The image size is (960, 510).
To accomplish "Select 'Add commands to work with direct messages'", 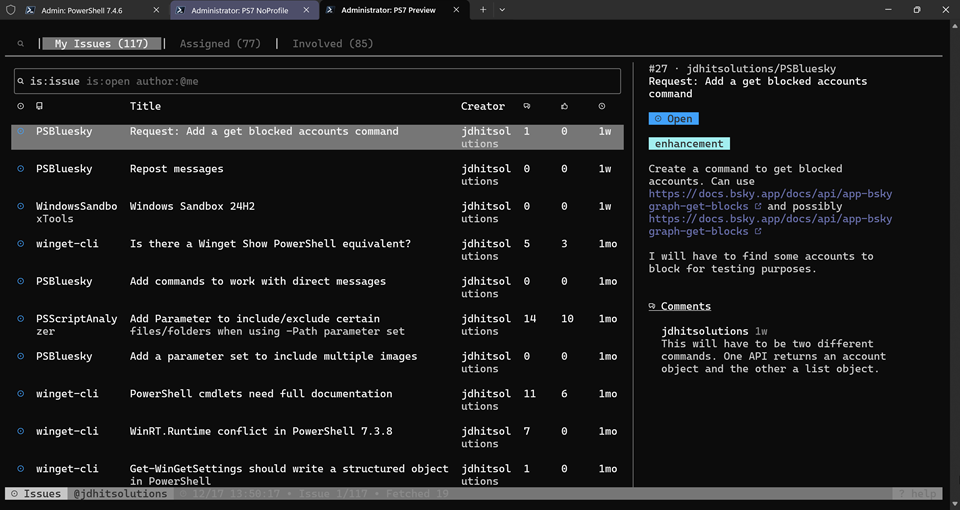I will (258, 281).
